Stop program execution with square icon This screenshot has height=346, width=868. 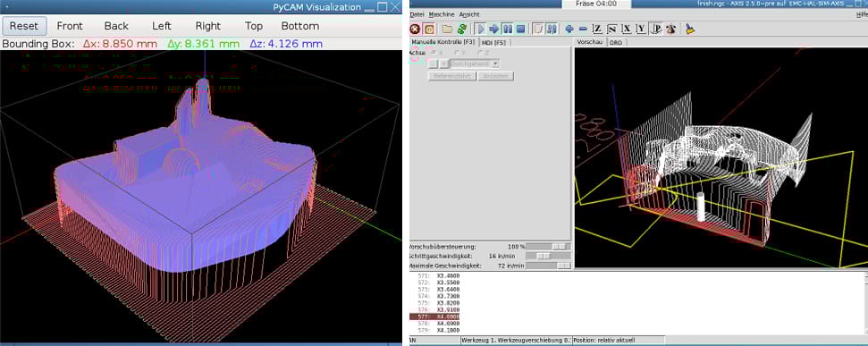point(520,29)
